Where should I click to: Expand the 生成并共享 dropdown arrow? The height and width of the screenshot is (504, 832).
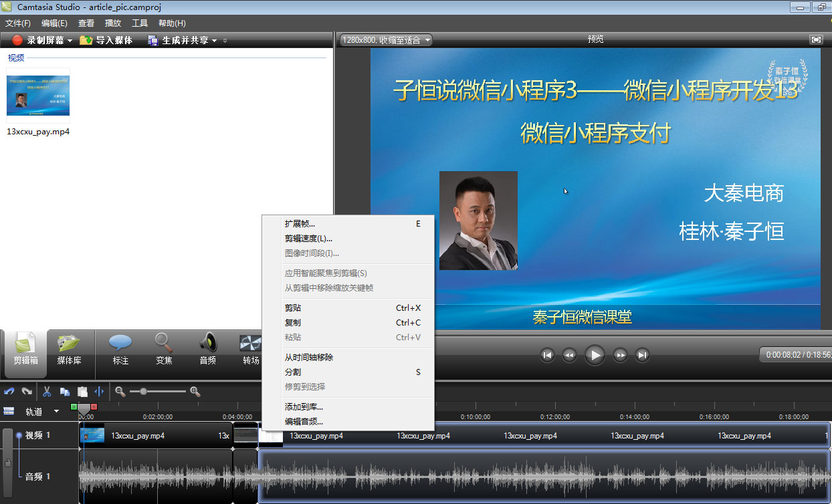[x=215, y=41]
